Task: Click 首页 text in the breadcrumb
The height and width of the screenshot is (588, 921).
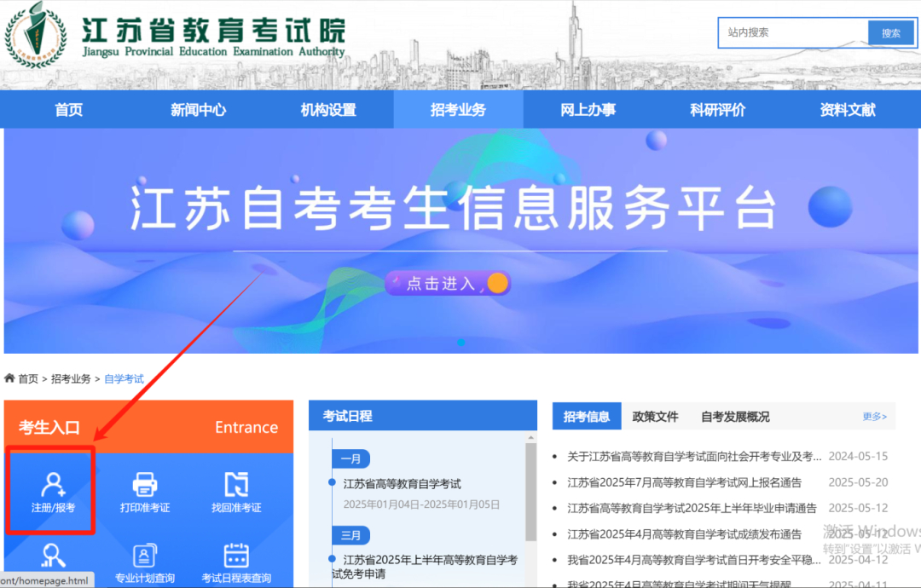Action: (28, 378)
